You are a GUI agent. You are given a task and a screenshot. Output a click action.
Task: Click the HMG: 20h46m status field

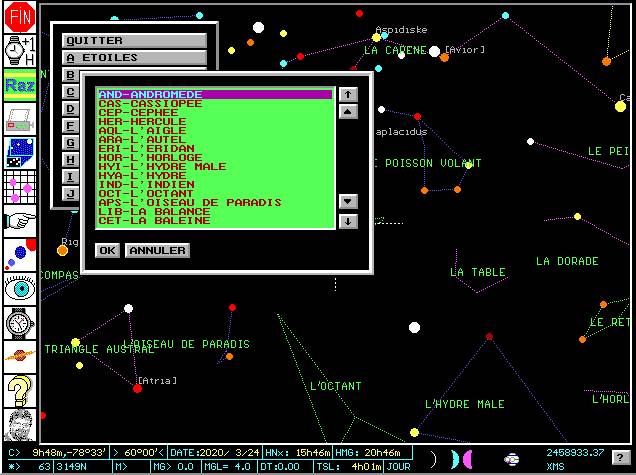(x=372, y=453)
